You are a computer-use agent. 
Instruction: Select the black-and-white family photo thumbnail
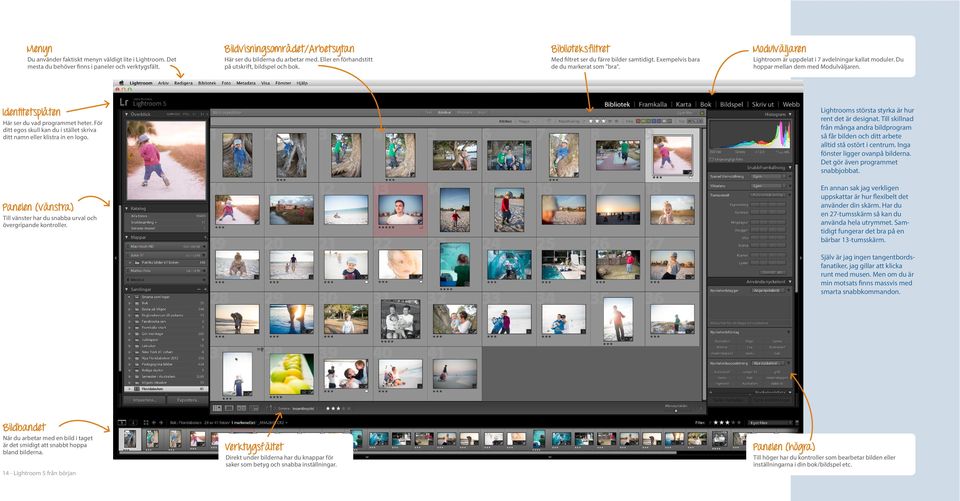[400, 319]
